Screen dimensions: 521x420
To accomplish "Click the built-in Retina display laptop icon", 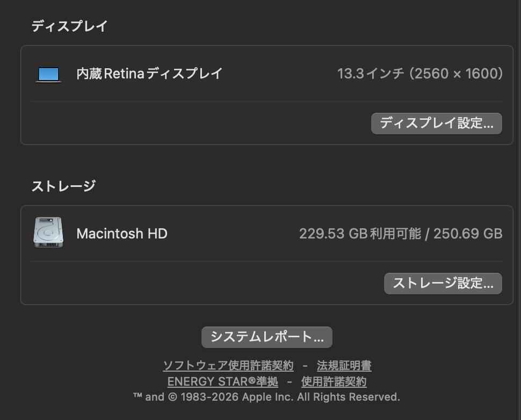I will pos(48,74).
